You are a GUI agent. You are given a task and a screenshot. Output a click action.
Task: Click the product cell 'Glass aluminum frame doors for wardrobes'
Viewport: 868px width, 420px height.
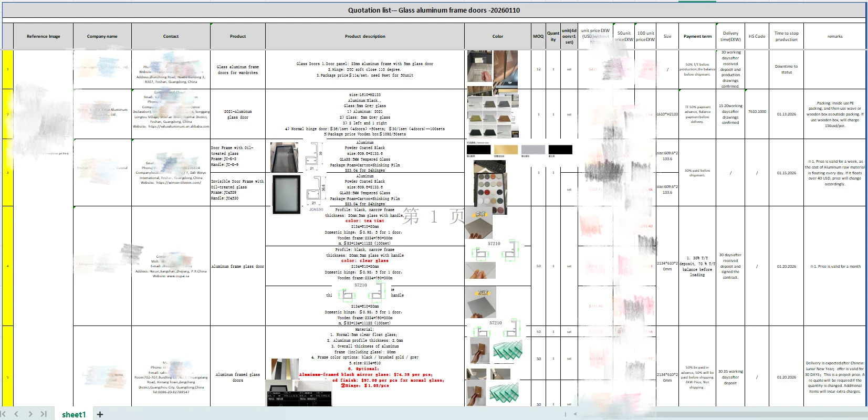pos(238,70)
